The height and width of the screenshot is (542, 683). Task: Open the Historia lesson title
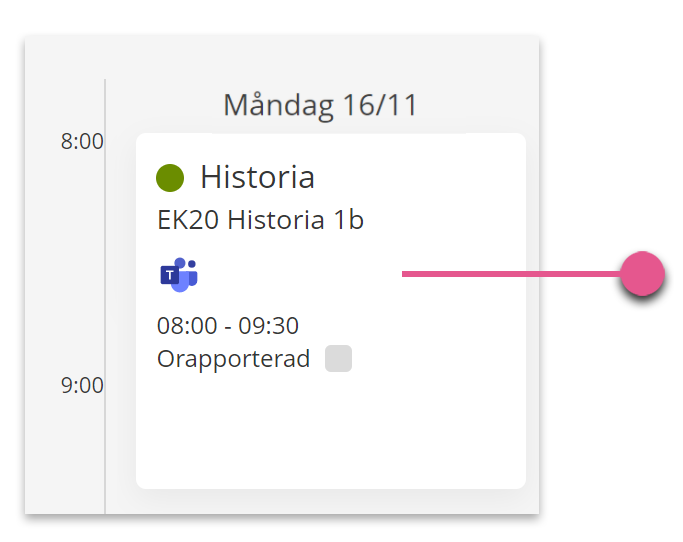257,177
